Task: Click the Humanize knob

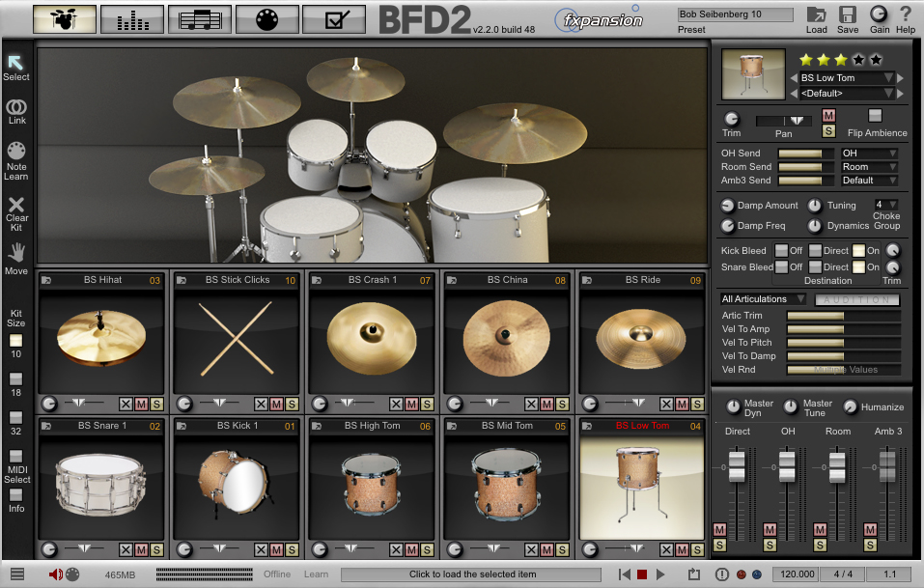Action: pos(850,406)
